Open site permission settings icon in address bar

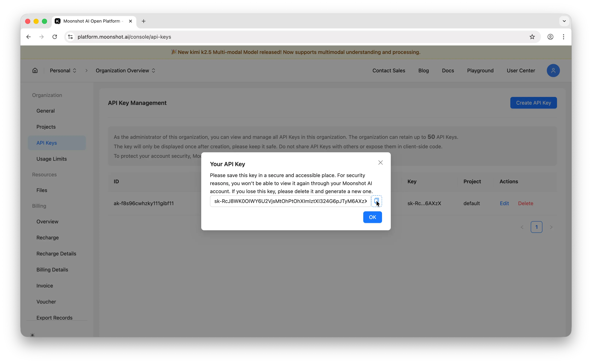[70, 37]
